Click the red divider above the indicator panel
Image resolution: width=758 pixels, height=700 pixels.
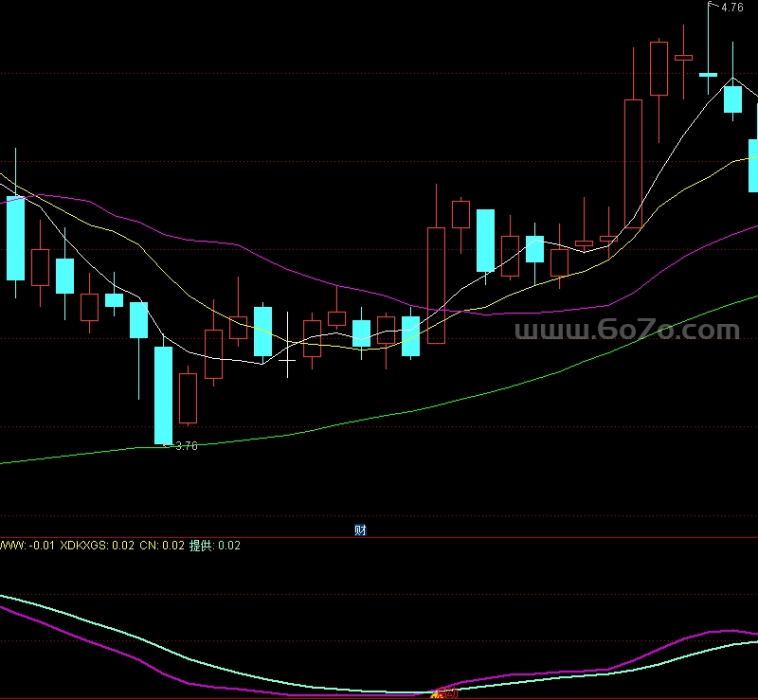click(x=379, y=537)
